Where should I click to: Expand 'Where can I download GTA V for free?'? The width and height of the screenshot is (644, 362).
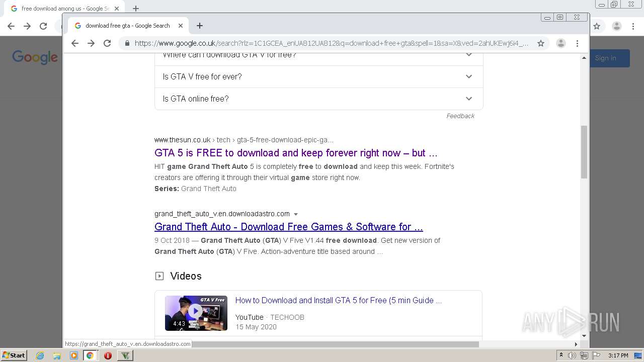coord(318,56)
